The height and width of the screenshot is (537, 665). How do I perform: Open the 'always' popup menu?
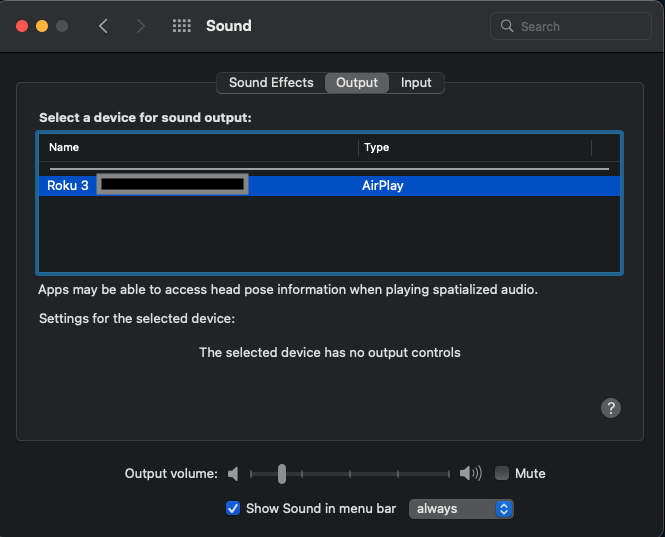pyautogui.click(x=461, y=508)
